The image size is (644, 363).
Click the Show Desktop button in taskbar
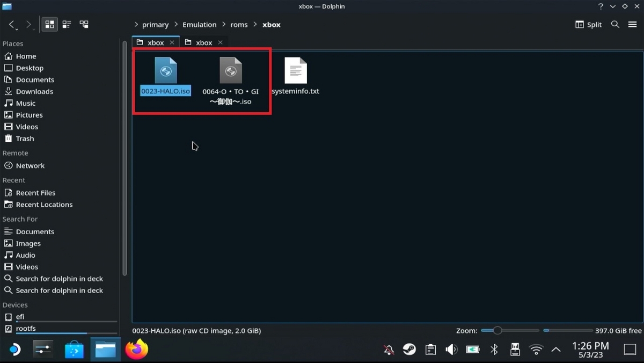click(x=630, y=350)
